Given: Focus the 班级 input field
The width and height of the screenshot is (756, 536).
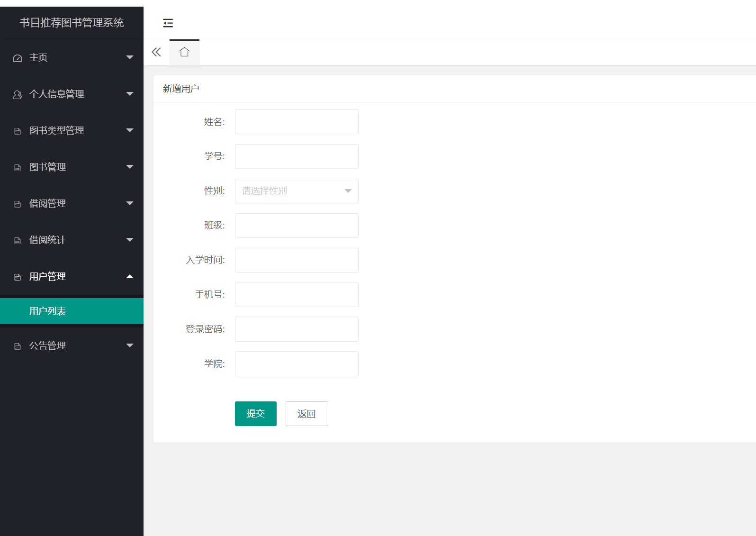Looking at the screenshot, I should [297, 226].
